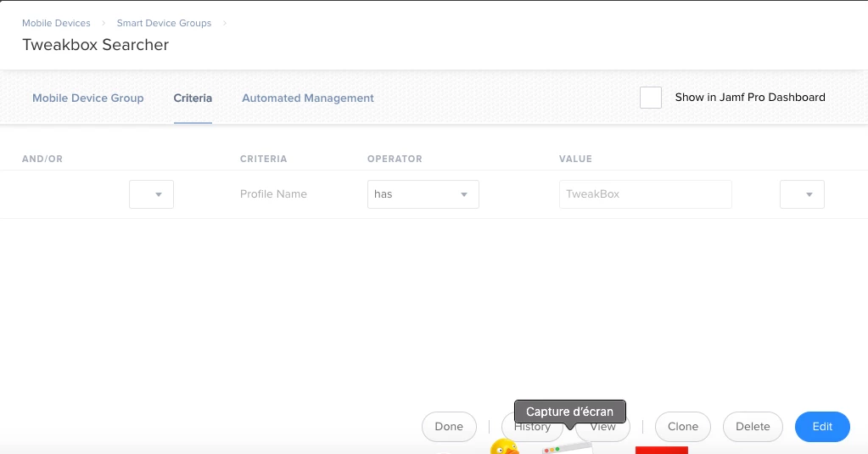
Task: Expand the AND/OR dropdown in the criteria row
Action: point(151,194)
